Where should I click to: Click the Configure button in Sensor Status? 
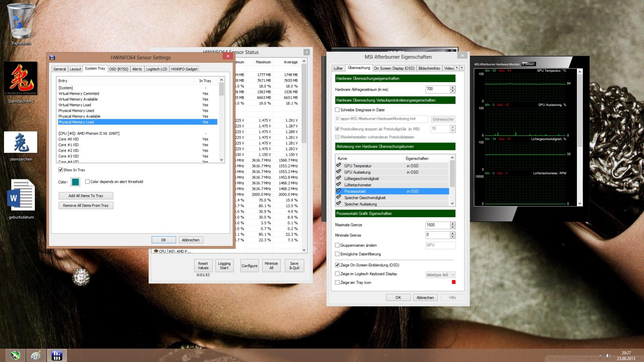pyautogui.click(x=249, y=265)
